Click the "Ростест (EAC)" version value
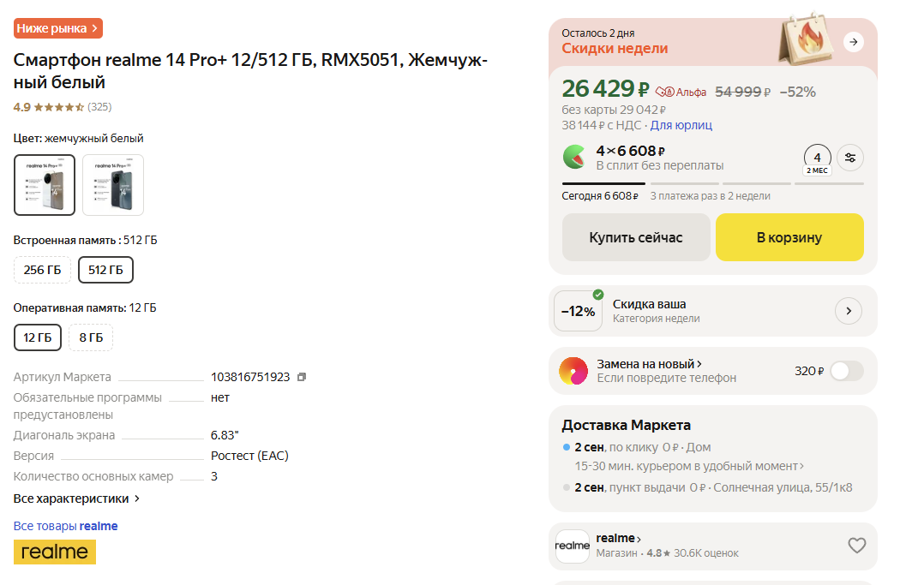The height and width of the screenshot is (585, 924). [250, 456]
